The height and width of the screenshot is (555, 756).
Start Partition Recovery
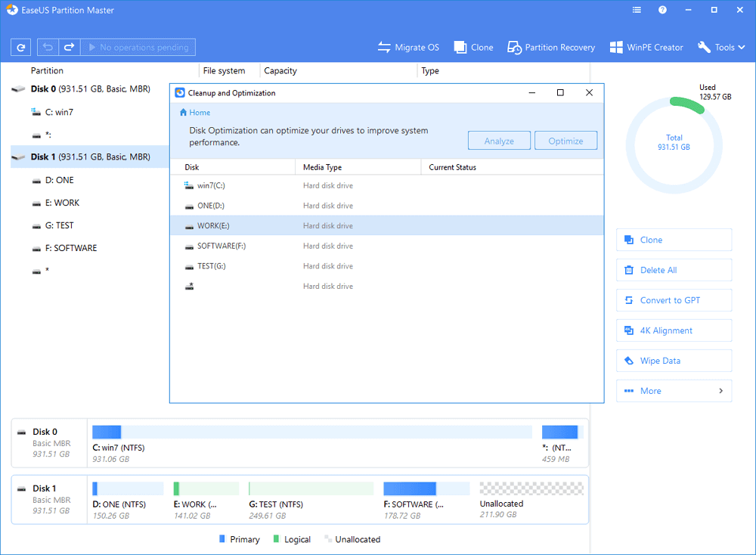[551, 47]
